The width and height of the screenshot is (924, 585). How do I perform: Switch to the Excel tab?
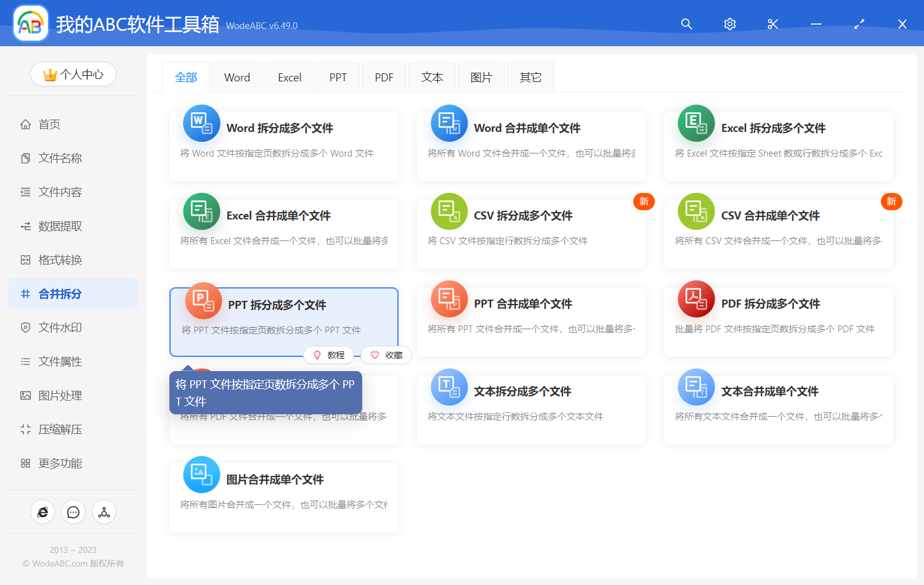(290, 78)
